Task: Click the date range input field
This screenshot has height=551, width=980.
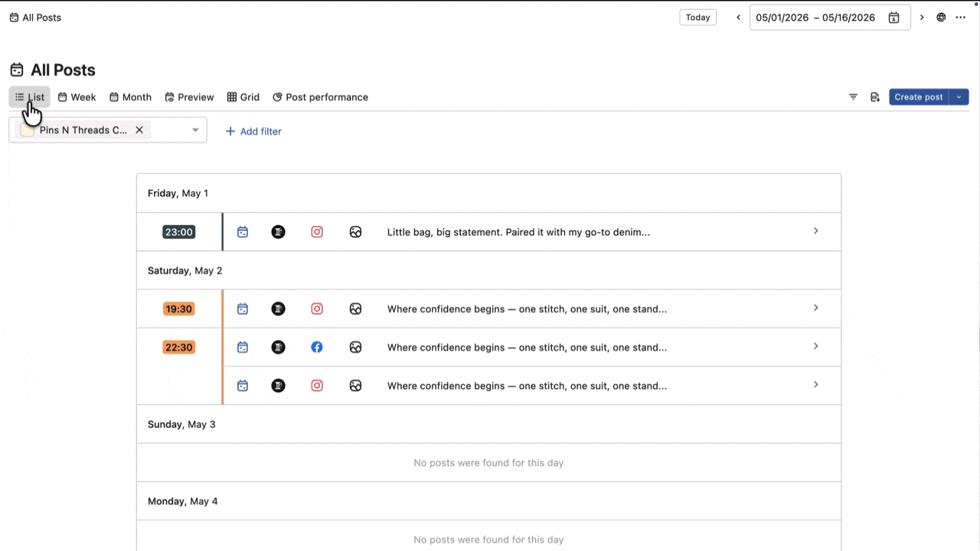Action: (815, 18)
